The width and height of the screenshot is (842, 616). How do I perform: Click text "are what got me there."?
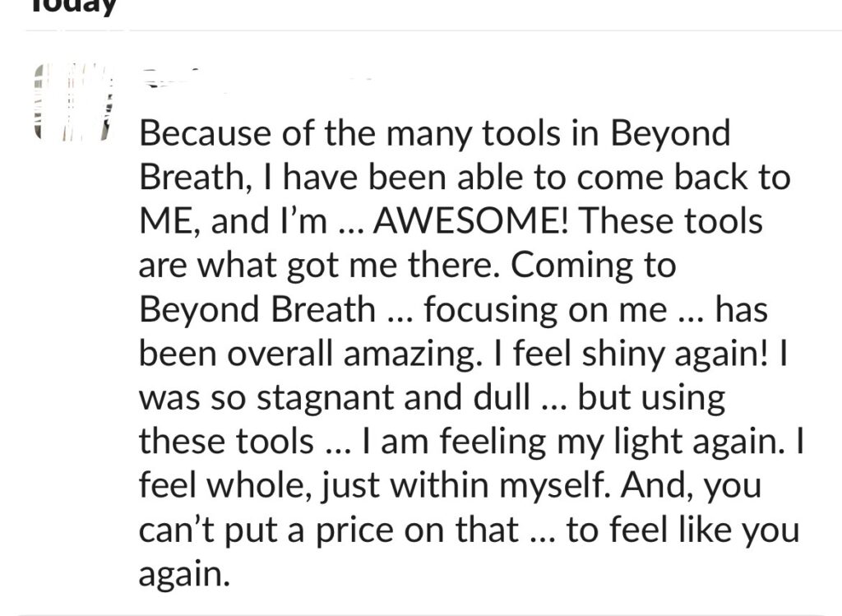(x=320, y=265)
